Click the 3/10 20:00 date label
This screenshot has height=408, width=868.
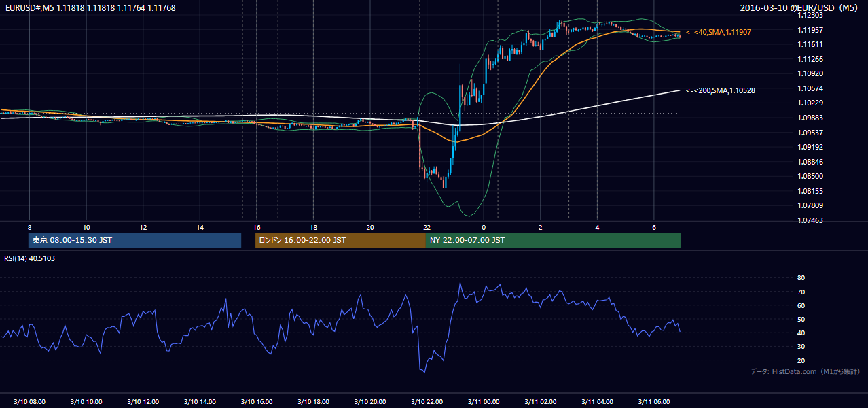point(369,401)
